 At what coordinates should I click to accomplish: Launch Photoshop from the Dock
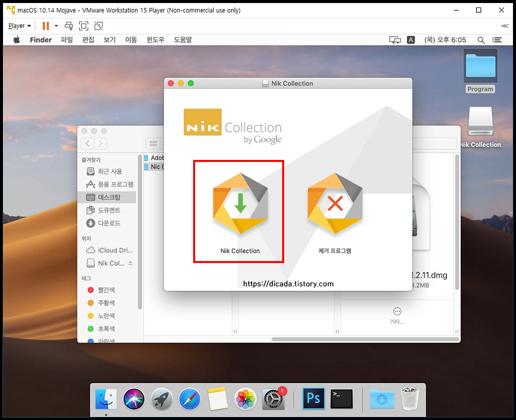tap(313, 398)
